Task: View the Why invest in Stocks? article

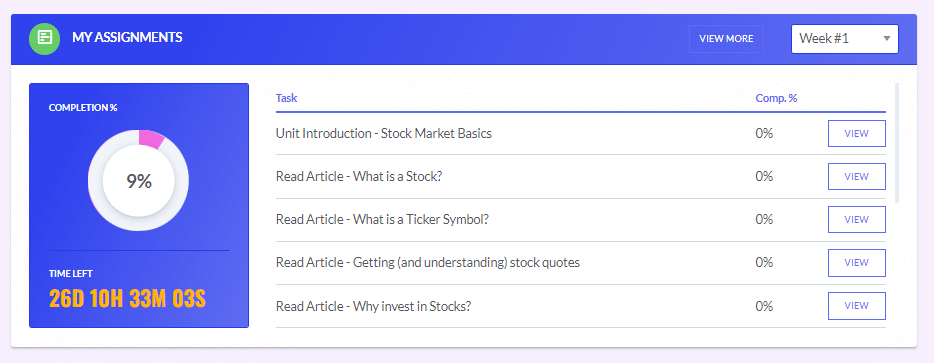Action: [857, 306]
